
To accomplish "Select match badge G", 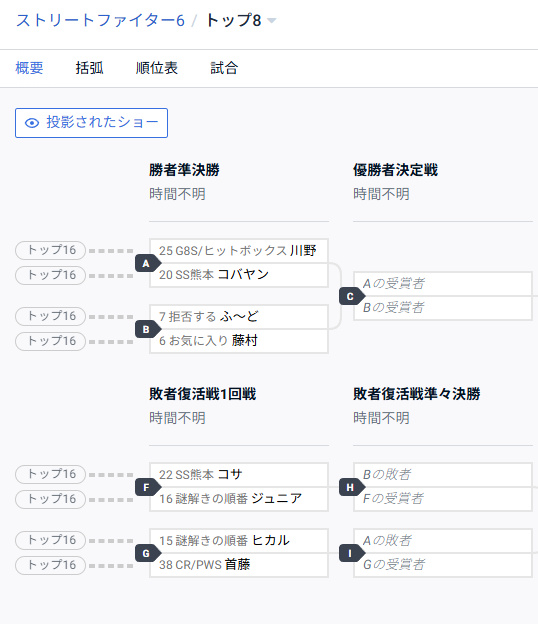I will click(x=147, y=553).
